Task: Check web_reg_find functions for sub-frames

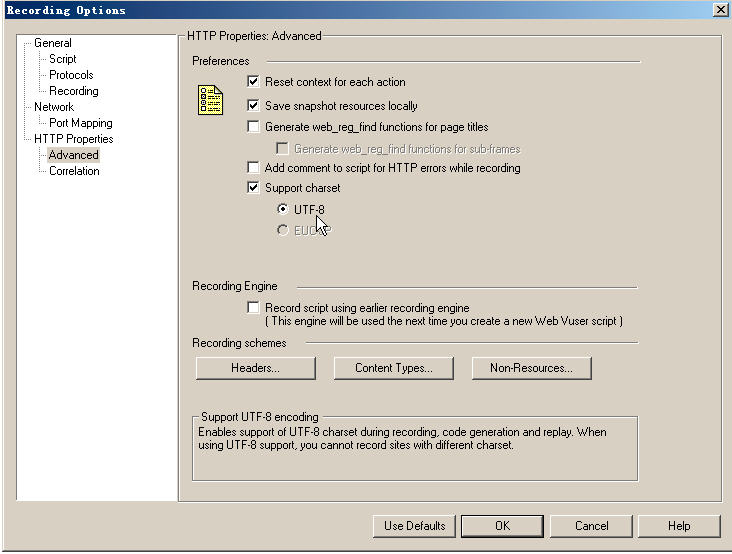Action: [x=282, y=148]
